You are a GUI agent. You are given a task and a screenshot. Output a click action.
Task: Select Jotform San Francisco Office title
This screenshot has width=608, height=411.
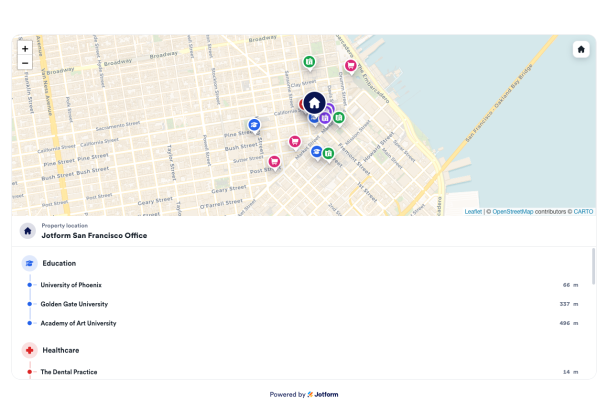coord(94,235)
